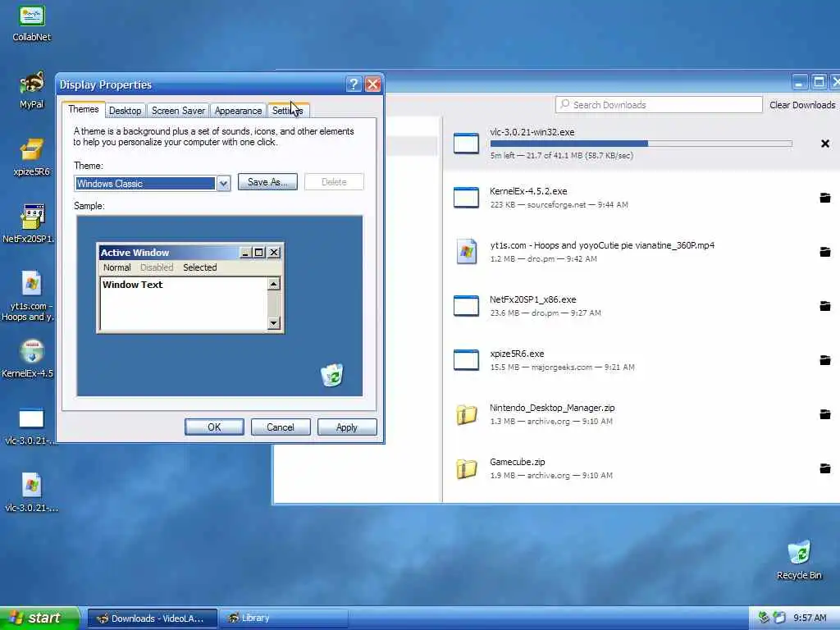
Task: Click OK in Display Properties
Action: coord(214,427)
